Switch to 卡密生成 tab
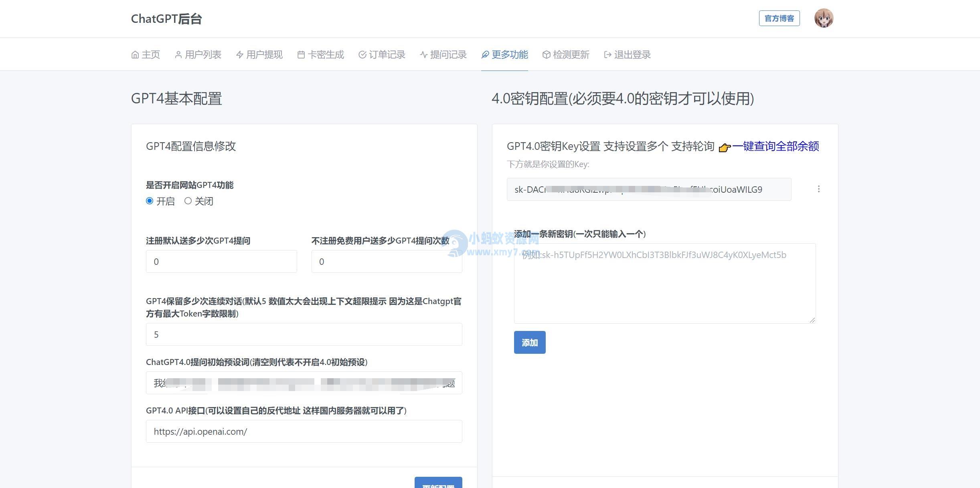The image size is (980, 488). point(321,54)
